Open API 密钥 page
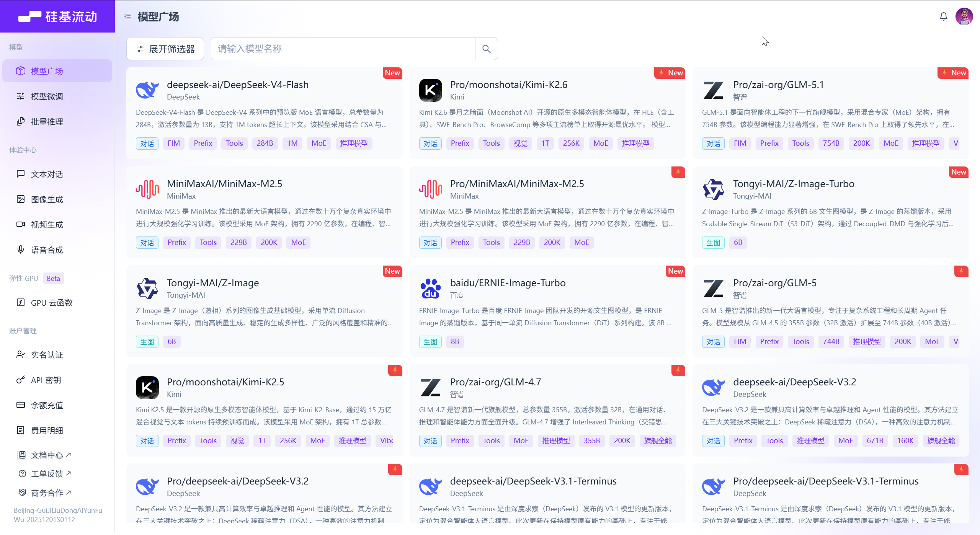 pos(57,380)
